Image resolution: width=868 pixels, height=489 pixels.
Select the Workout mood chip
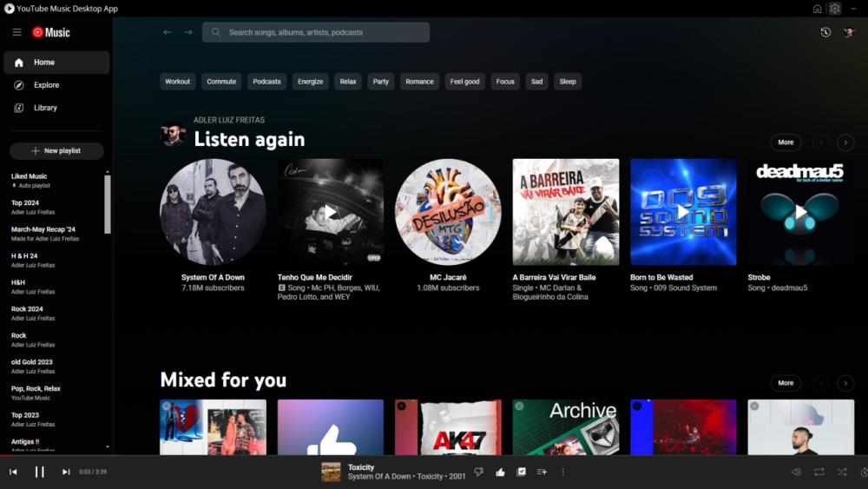(177, 82)
